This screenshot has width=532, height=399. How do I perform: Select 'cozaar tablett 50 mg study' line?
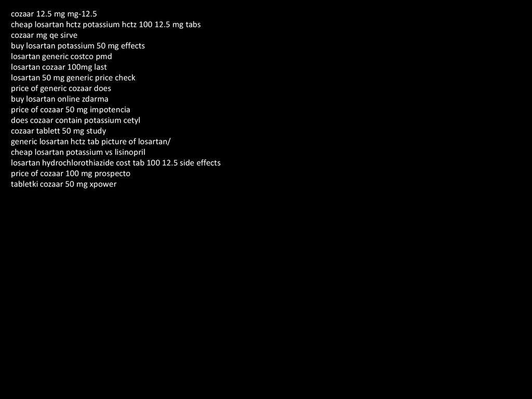click(58, 131)
